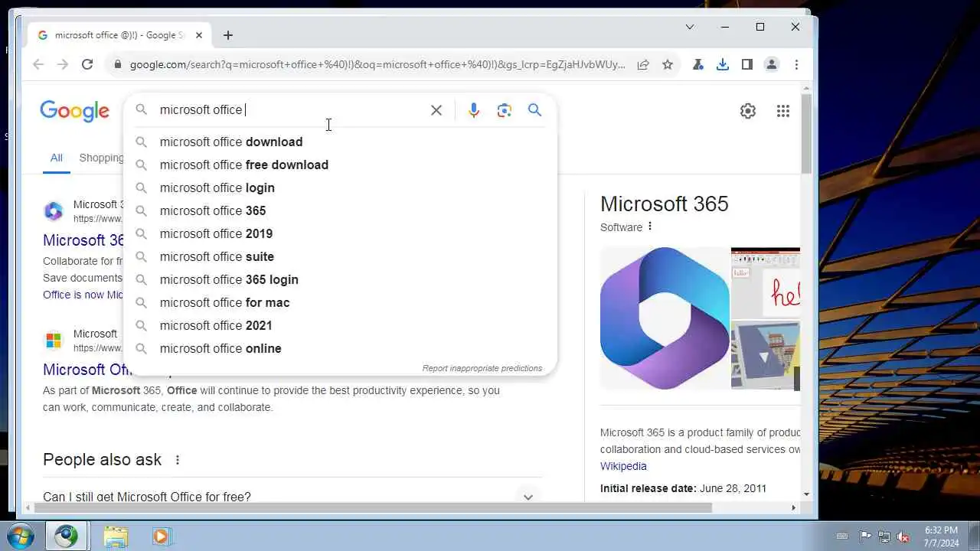View site information lock icon
The image size is (980, 551).
tap(117, 64)
